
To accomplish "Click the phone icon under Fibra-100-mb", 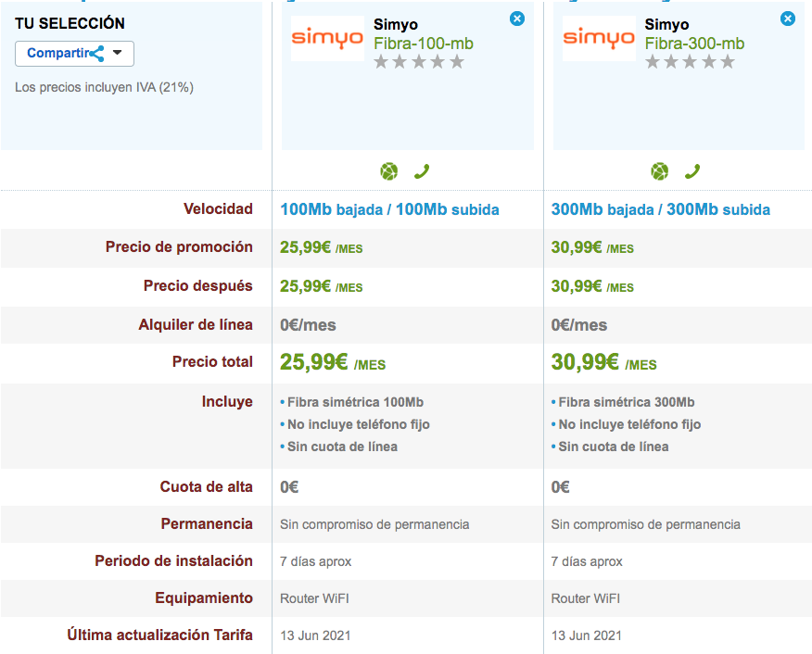I will click(x=422, y=171).
